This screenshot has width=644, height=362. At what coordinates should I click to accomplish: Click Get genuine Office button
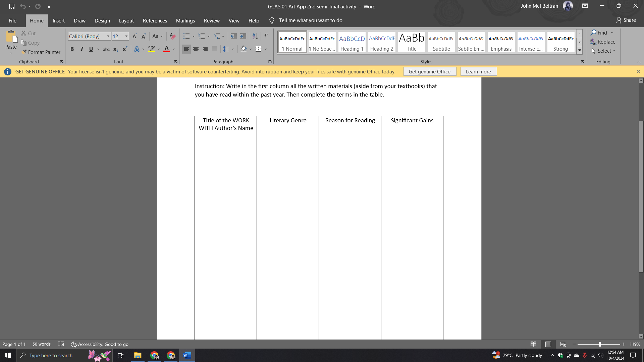[429, 71]
